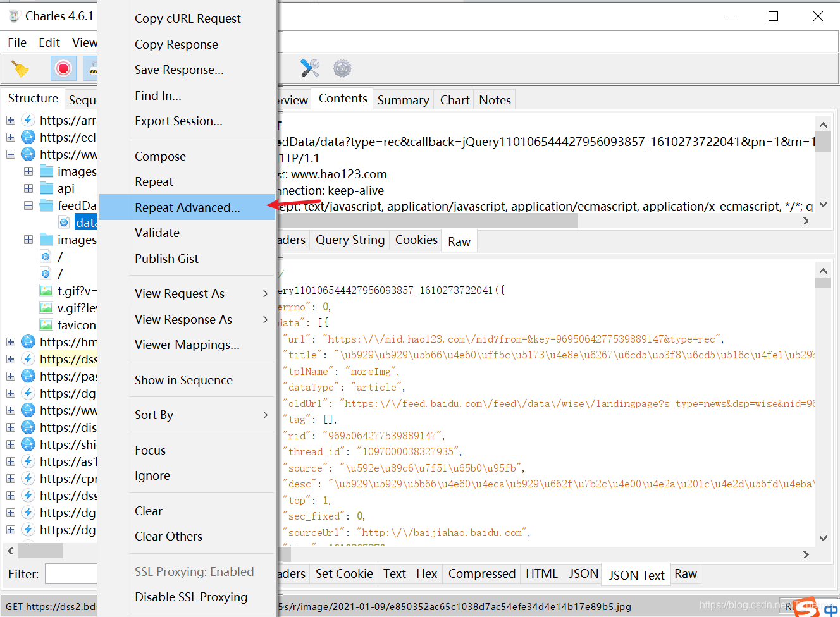Switch to the Summary tab
Viewport: 840px width, 617px height.
click(403, 100)
